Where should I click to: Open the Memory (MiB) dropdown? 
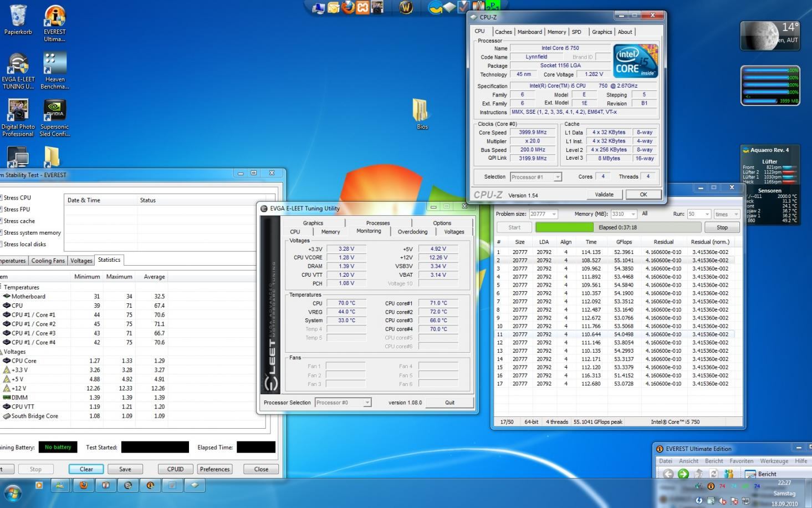(x=624, y=214)
